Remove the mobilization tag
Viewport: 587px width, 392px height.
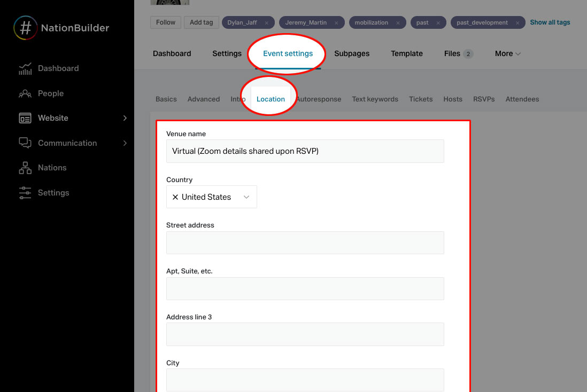click(x=398, y=23)
